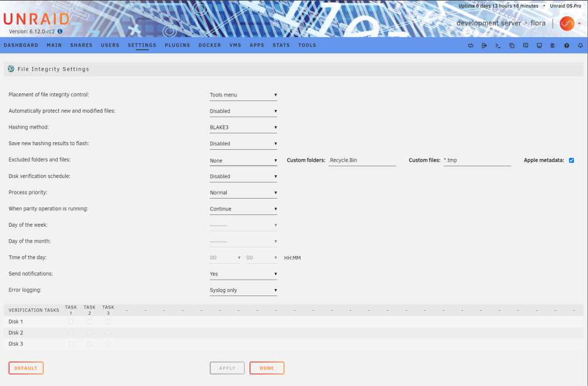This screenshot has height=386, width=588.
Task: Click the Default button
Action: click(26, 368)
